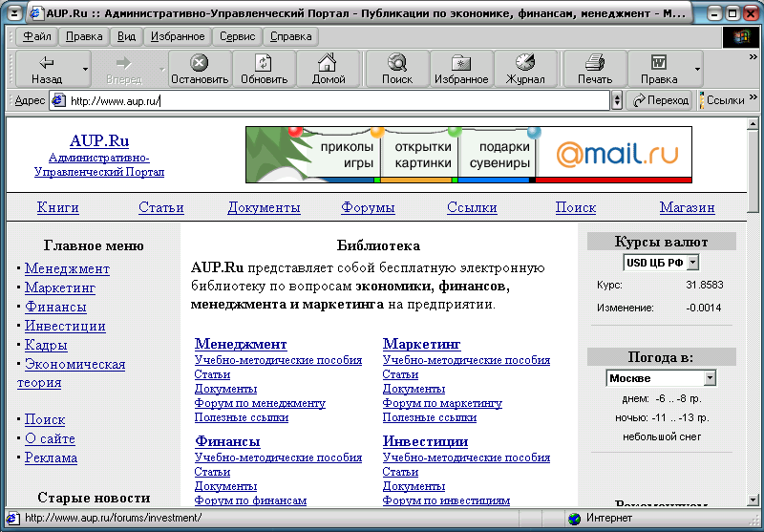This screenshot has height=532, width=764.
Task: Expand the Back button history arrow
Action: [85, 69]
